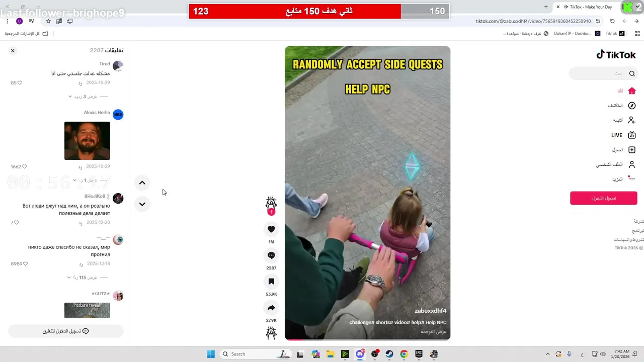Open the all bookmarks folder
This screenshot has width=644, height=362.
[27, 34]
